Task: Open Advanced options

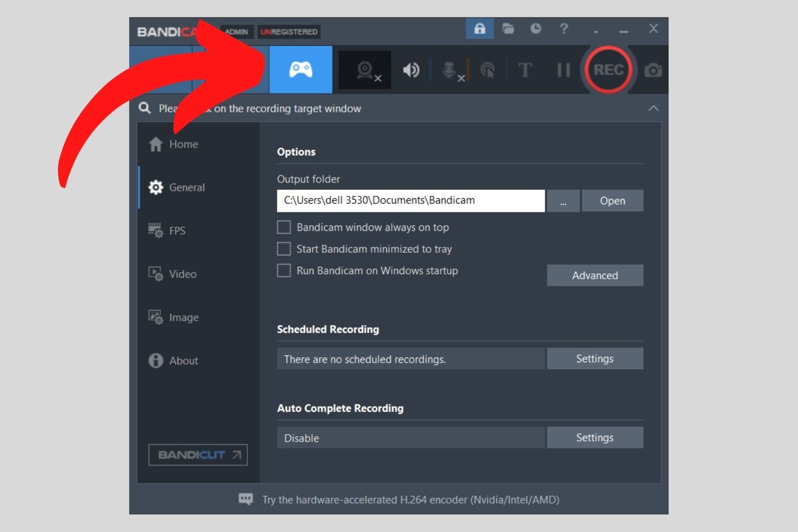Action: (x=595, y=276)
